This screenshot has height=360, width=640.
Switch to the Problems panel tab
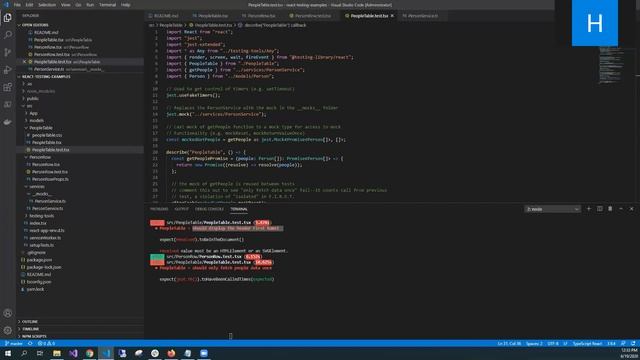(159, 209)
